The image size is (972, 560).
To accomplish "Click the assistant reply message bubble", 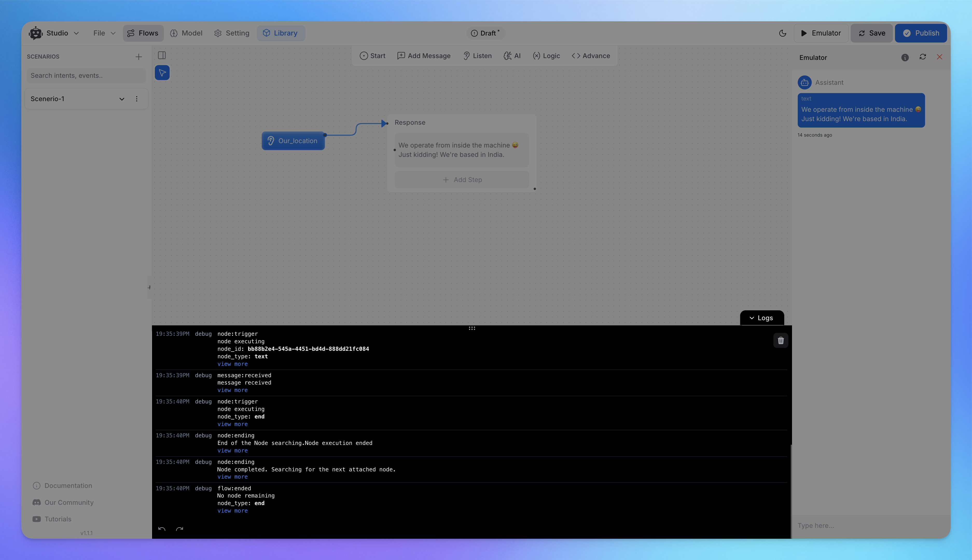I will pos(861,110).
